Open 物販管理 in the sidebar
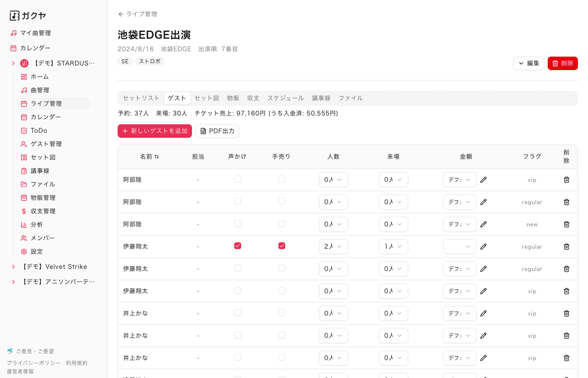This screenshot has height=378, width=588. tap(45, 197)
